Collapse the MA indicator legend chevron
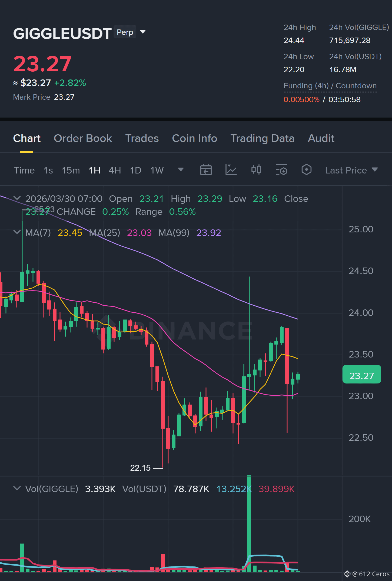392x581 pixels. (x=17, y=232)
